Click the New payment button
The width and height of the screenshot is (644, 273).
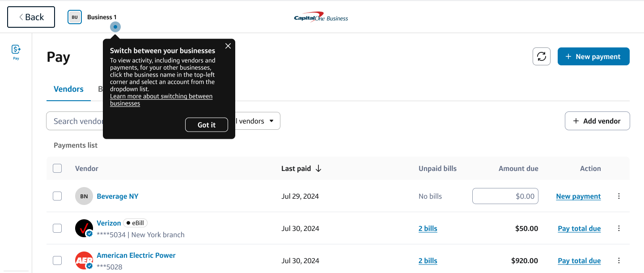click(593, 56)
